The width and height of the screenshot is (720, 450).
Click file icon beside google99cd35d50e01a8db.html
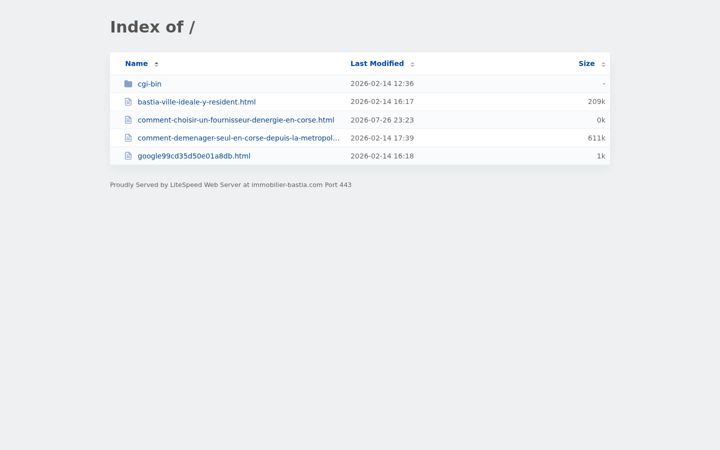[128, 156]
